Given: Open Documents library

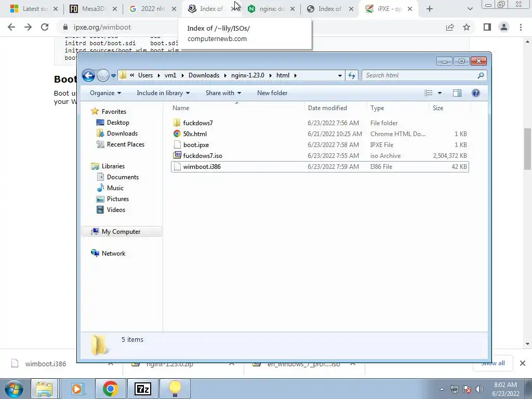Looking at the screenshot, I should 123,177.
